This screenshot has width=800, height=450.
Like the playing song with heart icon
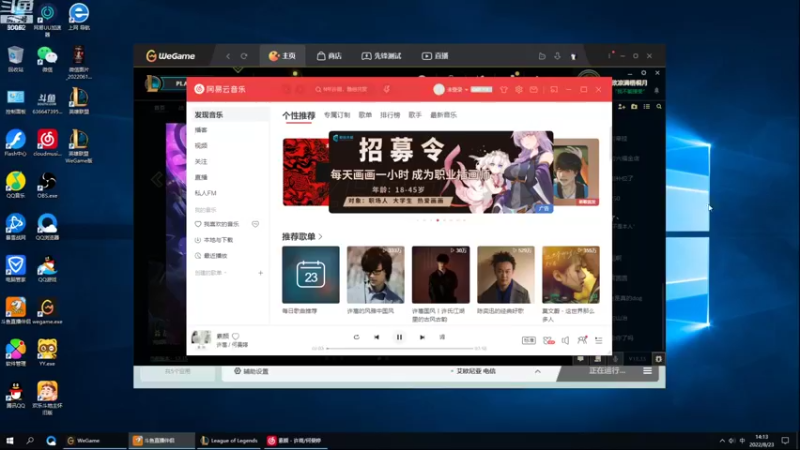(x=236, y=336)
